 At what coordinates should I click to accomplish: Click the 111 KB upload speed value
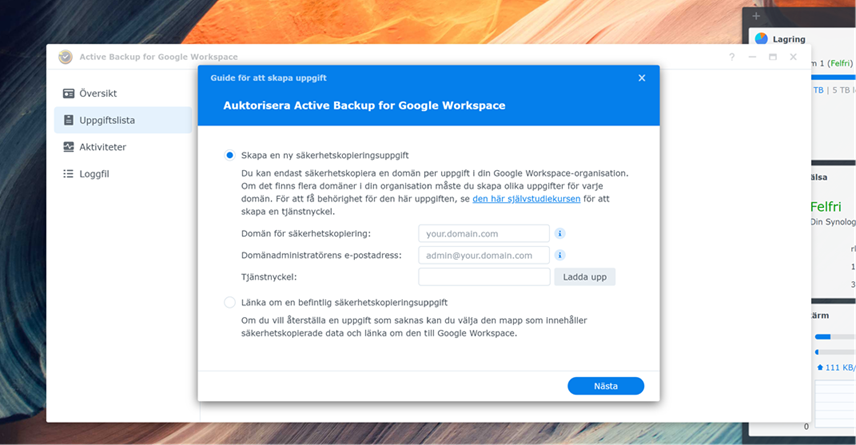coord(840,367)
